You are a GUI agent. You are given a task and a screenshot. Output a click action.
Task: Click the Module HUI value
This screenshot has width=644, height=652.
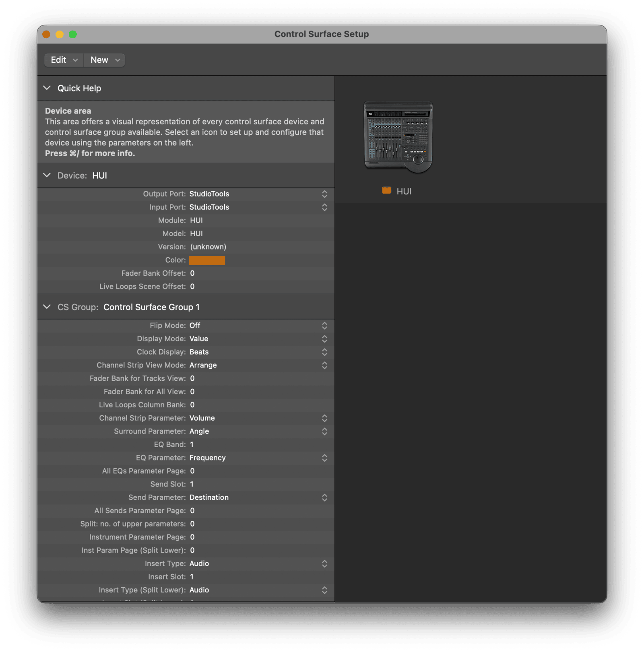click(x=196, y=221)
